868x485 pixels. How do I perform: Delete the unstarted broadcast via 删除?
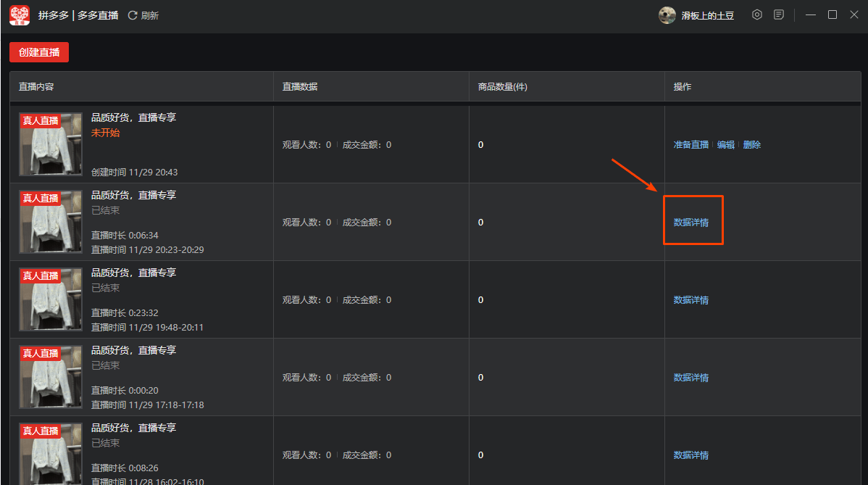[x=752, y=145]
